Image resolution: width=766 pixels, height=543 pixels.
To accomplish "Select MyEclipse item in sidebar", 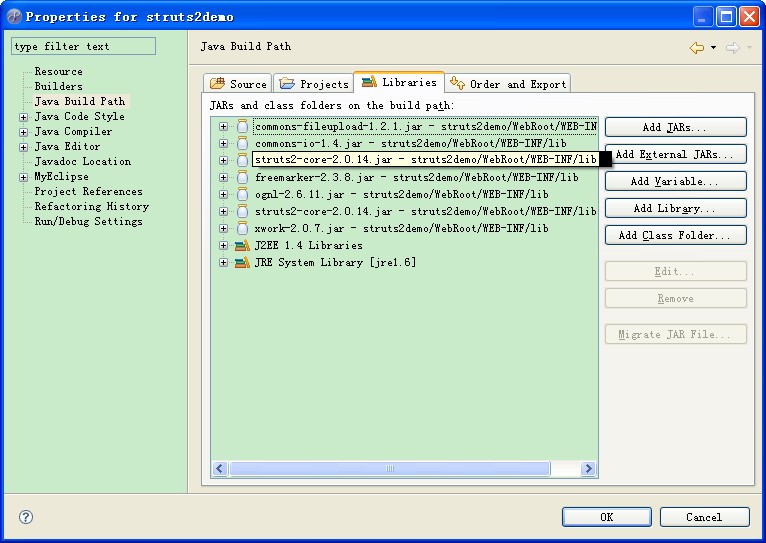I will pyautogui.click(x=61, y=176).
